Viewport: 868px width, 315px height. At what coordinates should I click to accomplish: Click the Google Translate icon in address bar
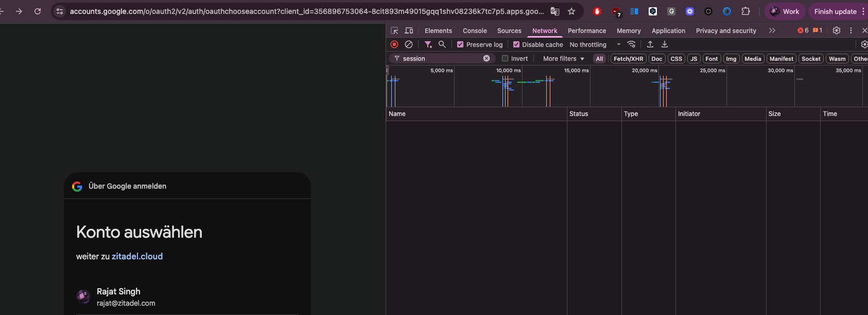[x=555, y=11]
